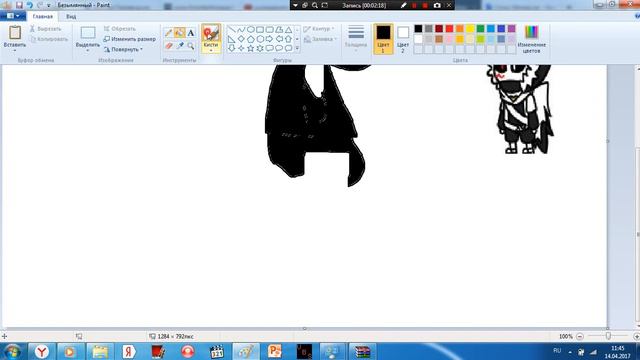Click the small chibi character drawing on canvas
Screen dimensions: 640x360
(x=520, y=109)
